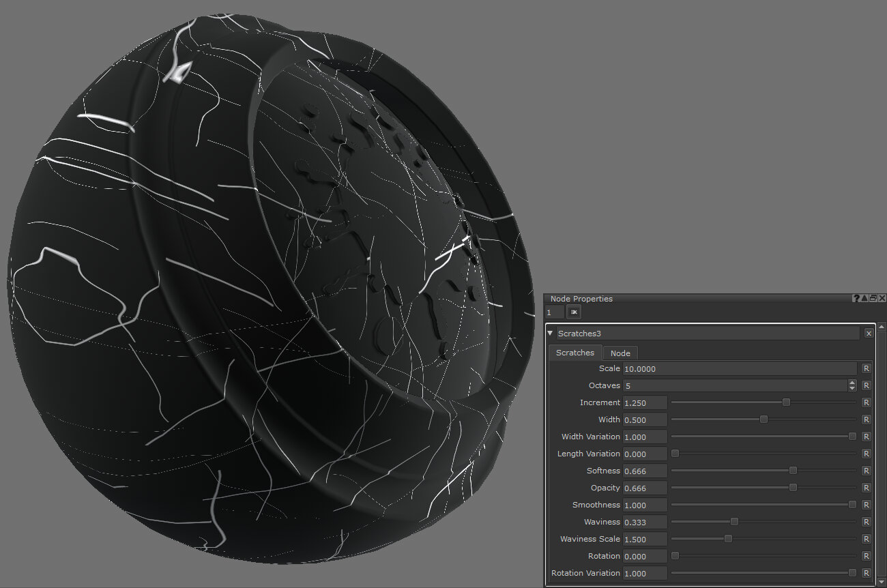Reset the Opacity parameter

point(866,488)
